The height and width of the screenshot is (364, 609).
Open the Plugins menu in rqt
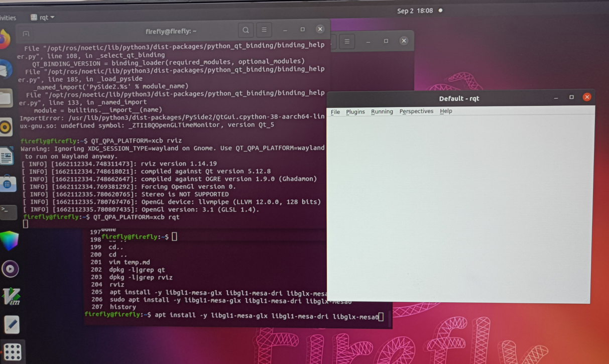click(355, 111)
